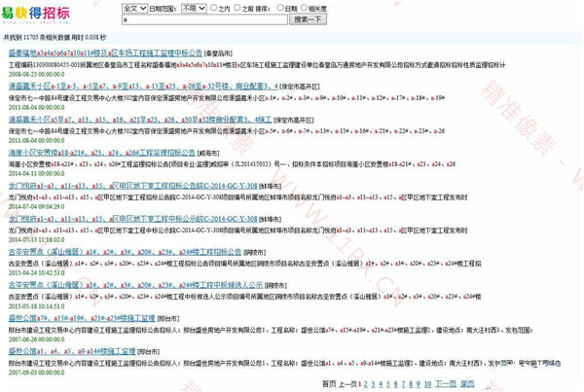Select the 之内 radio button
Screen dimensions: 584x392
point(213,8)
